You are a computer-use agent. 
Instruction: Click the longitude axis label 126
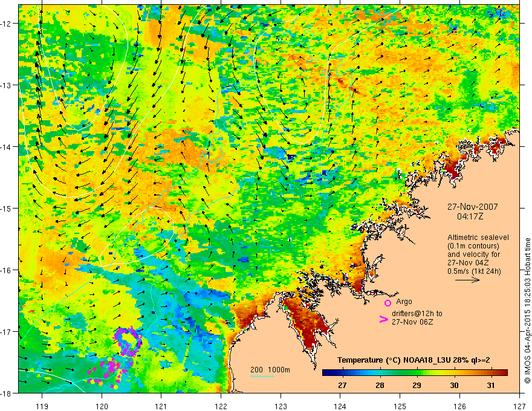pyautogui.click(x=459, y=406)
